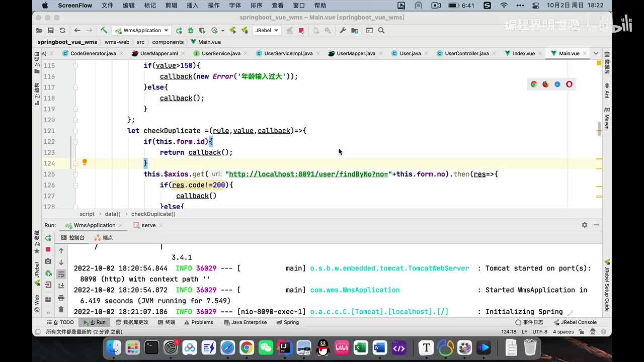The height and width of the screenshot is (362, 644).
Task: Open WeChat from the Dock
Action: (265, 347)
